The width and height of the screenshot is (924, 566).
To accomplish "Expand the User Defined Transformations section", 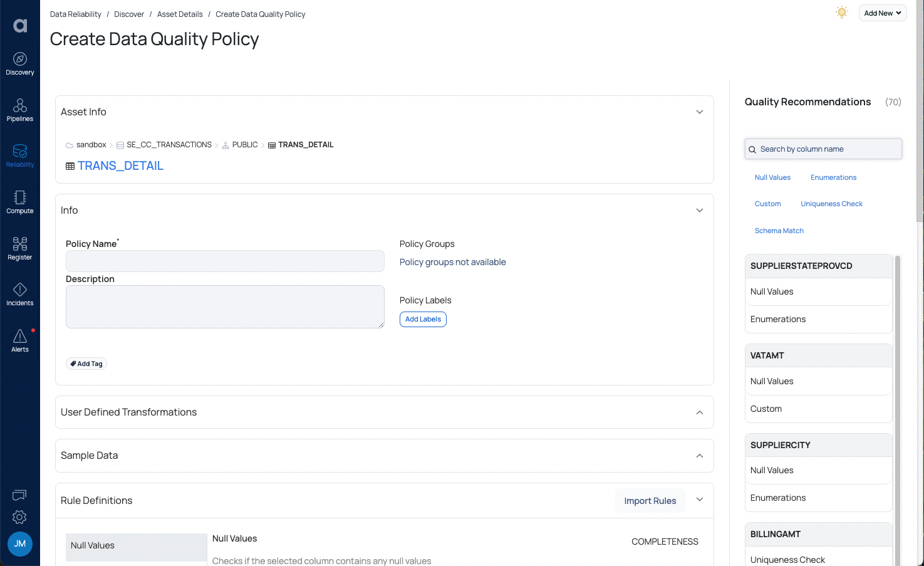I will click(x=699, y=412).
